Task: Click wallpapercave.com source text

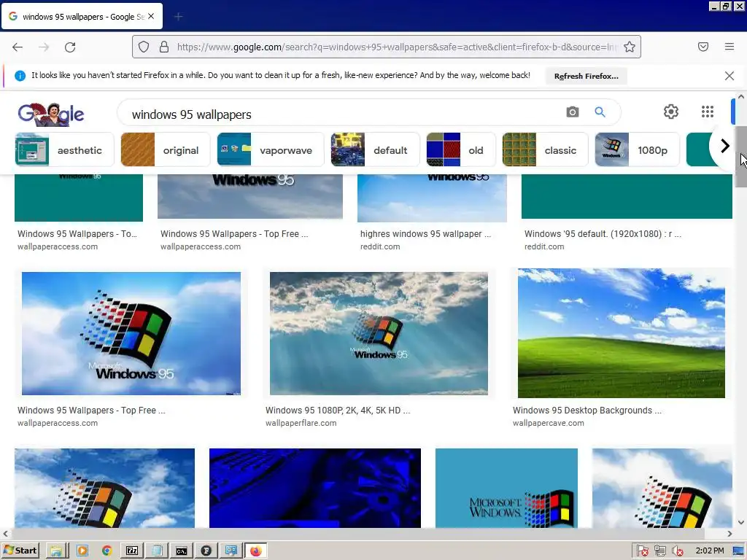Action: tap(549, 423)
